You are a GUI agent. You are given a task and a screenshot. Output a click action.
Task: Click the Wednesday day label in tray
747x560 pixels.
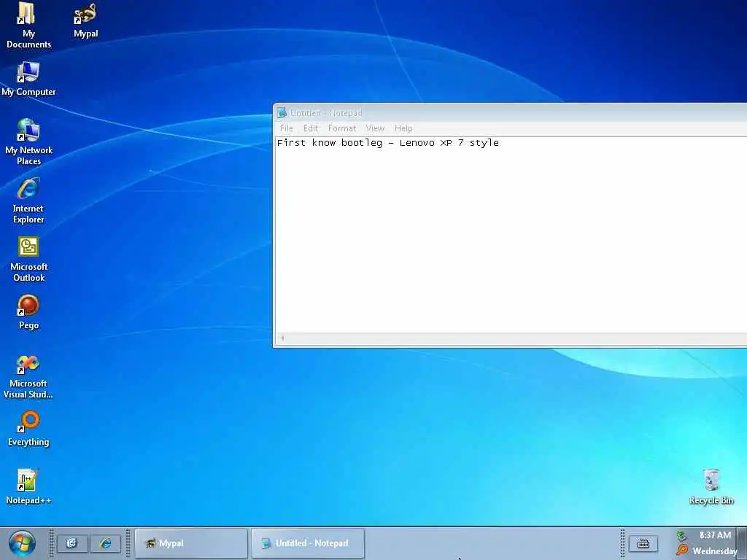pos(715,551)
